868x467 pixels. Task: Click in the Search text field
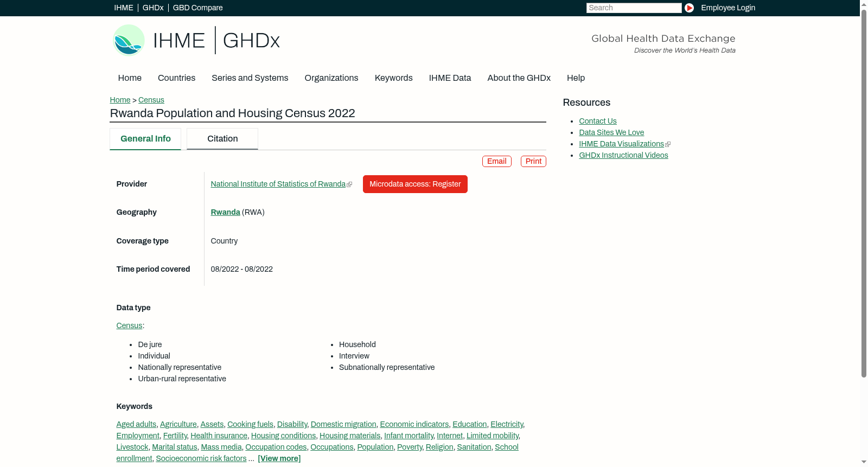point(634,8)
